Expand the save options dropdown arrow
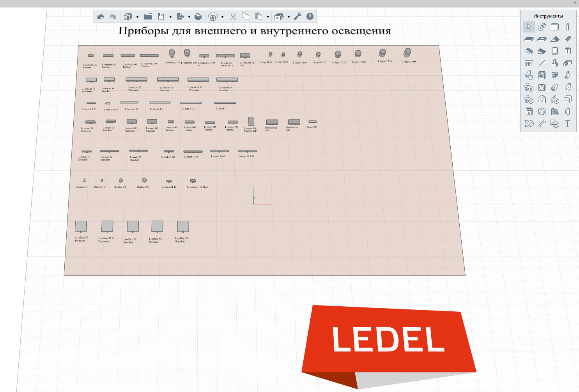 [170, 17]
